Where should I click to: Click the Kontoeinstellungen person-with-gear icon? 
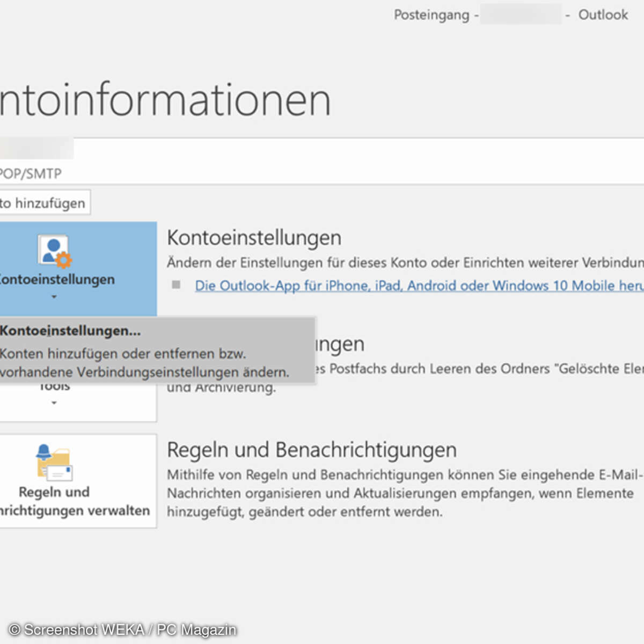click(54, 251)
